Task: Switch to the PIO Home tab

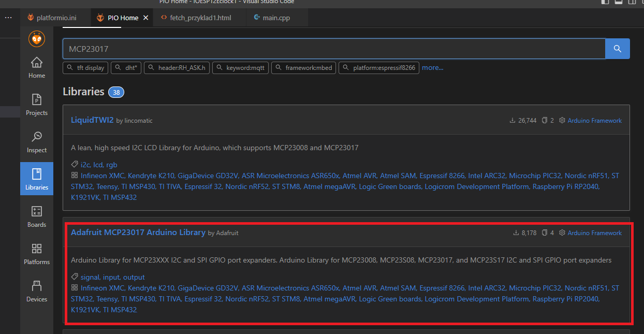Action: point(123,18)
